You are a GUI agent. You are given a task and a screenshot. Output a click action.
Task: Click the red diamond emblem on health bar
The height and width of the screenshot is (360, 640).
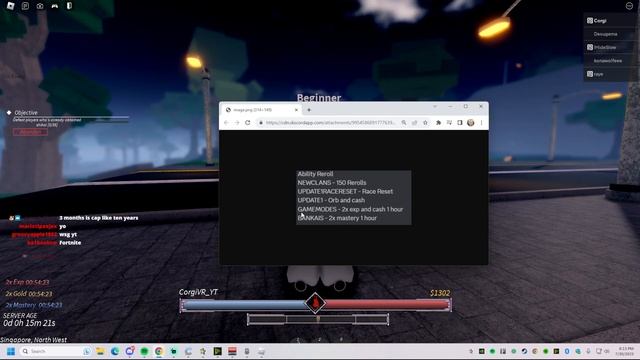[315, 303]
